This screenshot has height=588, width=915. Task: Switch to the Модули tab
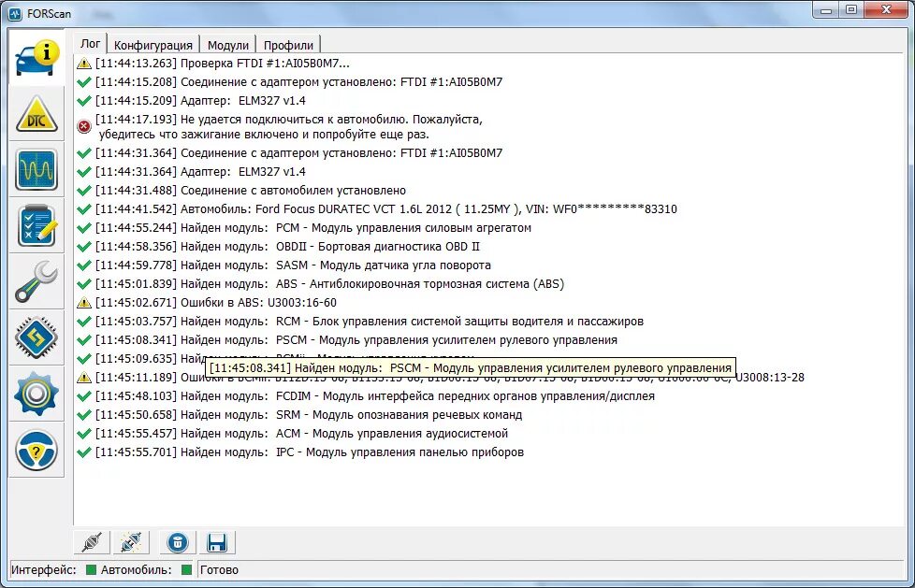[228, 45]
